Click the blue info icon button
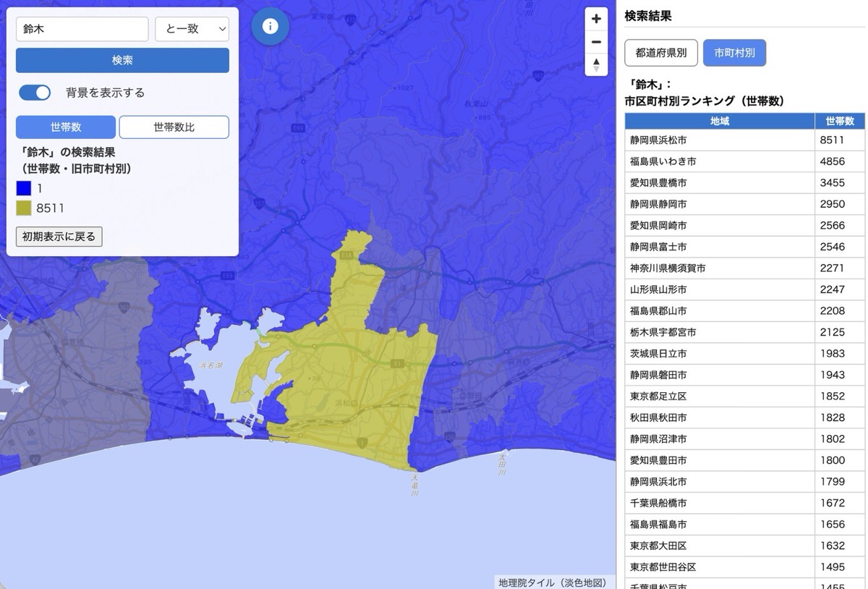868x589 pixels. coord(270,27)
